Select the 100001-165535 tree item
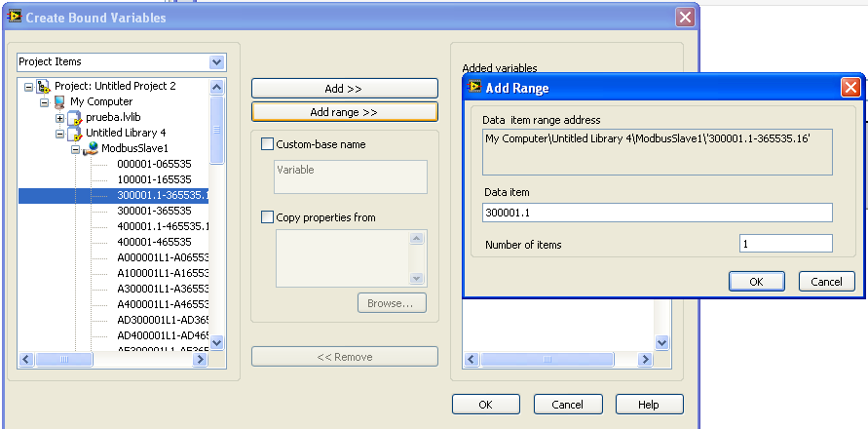The height and width of the screenshot is (429, 868). click(x=154, y=179)
